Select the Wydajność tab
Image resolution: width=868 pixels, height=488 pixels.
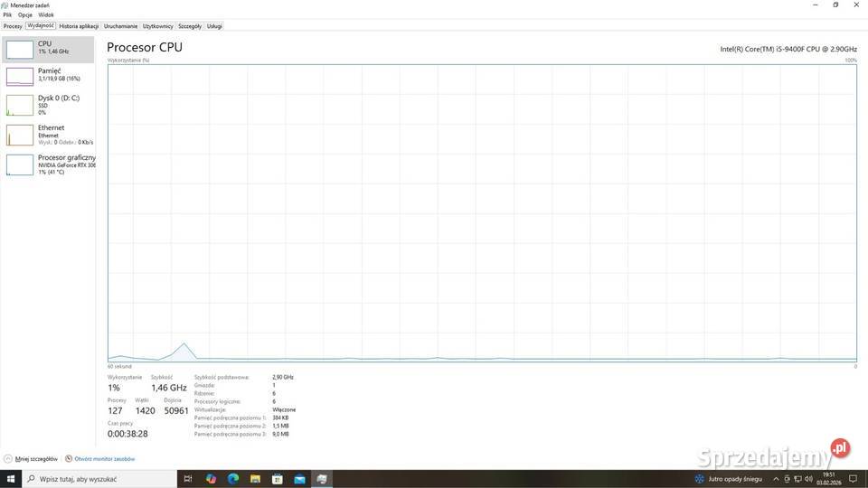(41, 25)
